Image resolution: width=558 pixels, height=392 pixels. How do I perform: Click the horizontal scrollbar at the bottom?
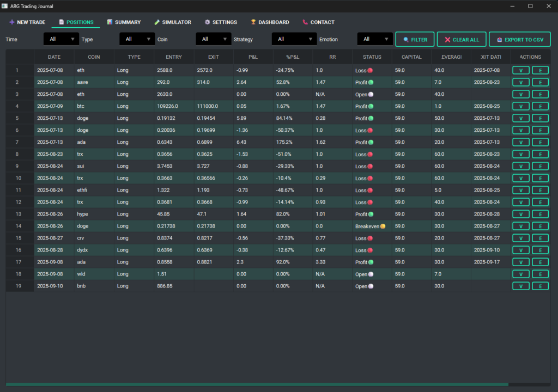256,384
